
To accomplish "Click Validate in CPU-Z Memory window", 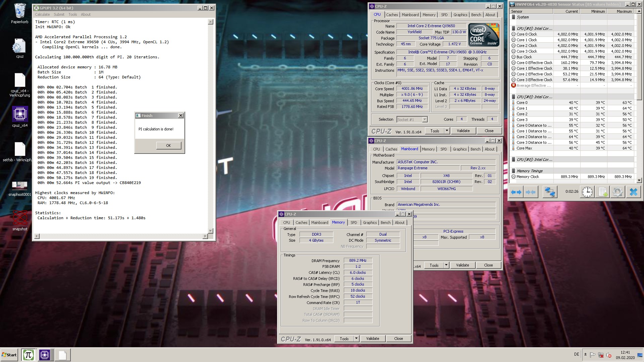I will [x=372, y=339].
